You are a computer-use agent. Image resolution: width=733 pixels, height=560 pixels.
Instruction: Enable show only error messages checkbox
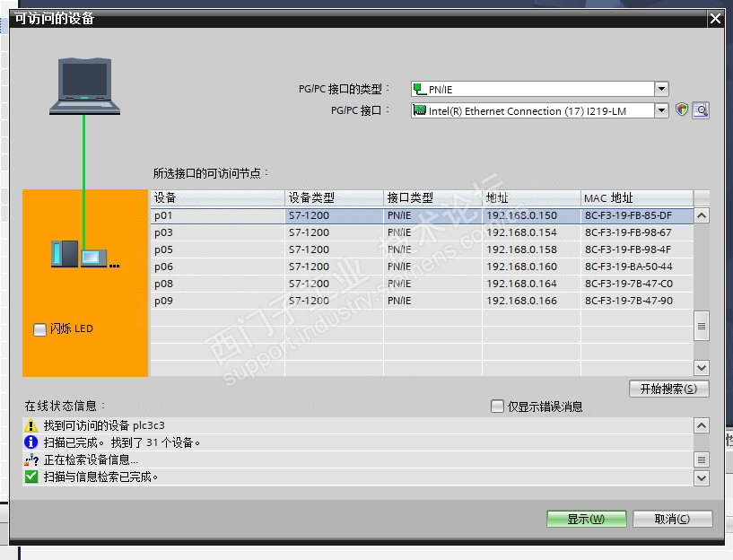[497, 407]
